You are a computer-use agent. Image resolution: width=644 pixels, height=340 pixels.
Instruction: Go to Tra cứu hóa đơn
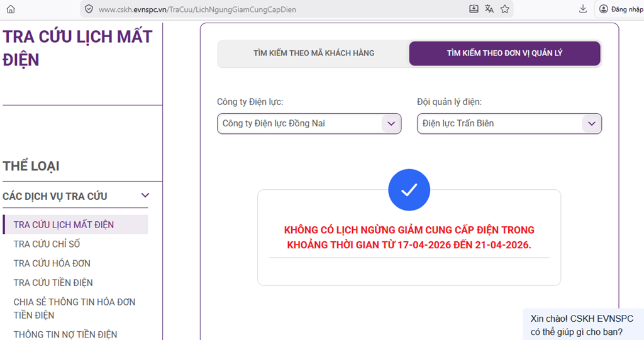coord(52,263)
